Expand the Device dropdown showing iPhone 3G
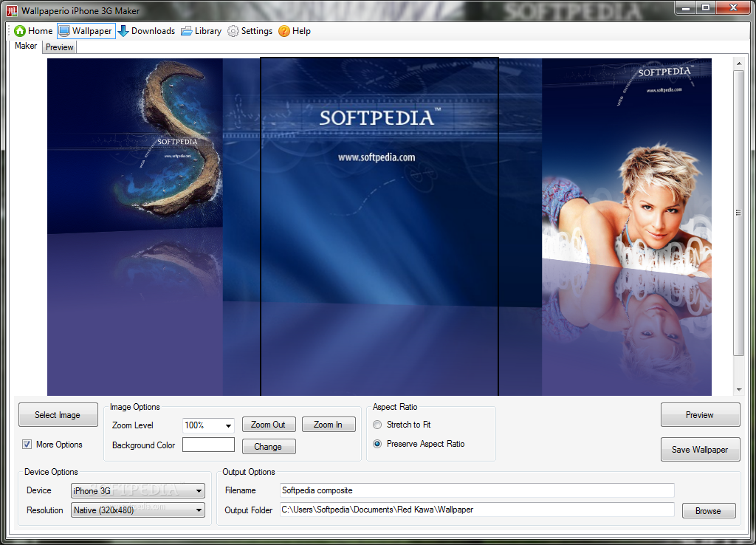756x545 pixels. pos(198,491)
